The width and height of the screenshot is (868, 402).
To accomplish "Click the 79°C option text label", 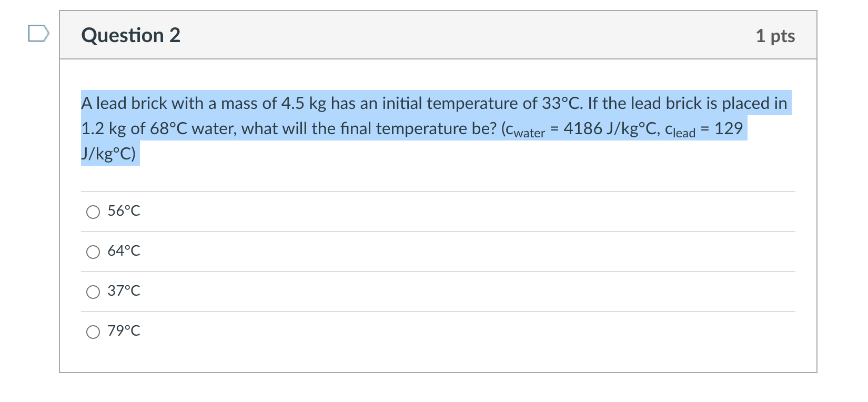I will tap(124, 331).
